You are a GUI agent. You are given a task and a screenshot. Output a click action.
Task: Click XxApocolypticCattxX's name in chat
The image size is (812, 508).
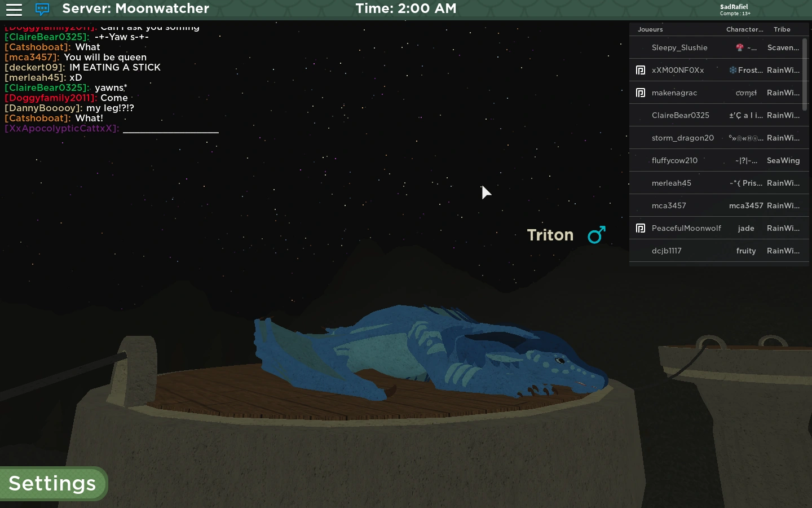(x=61, y=128)
